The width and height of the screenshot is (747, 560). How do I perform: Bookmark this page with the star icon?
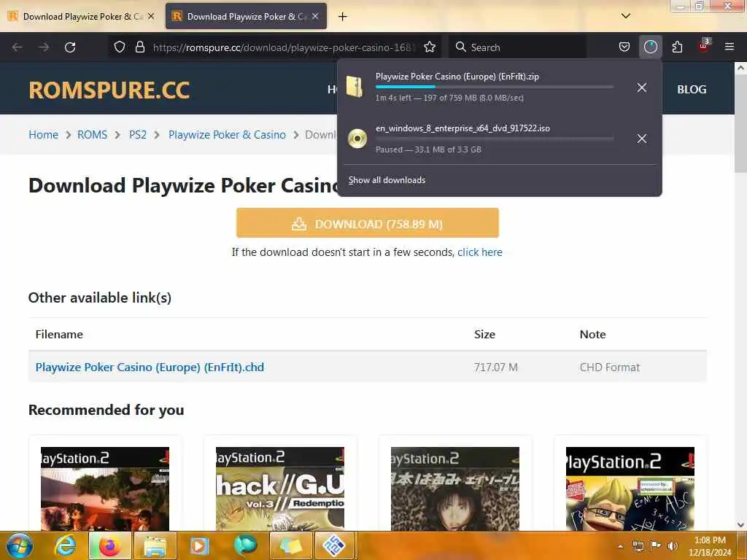429,47
